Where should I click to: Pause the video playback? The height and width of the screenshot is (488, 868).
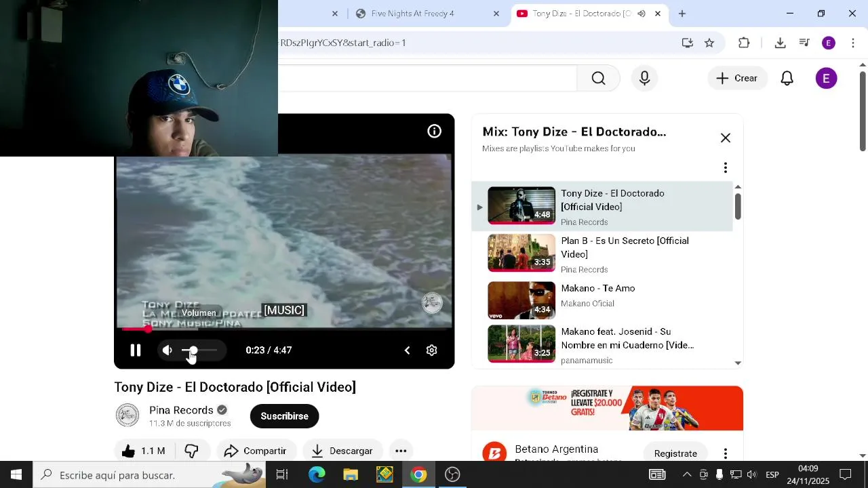coord(136,350)
